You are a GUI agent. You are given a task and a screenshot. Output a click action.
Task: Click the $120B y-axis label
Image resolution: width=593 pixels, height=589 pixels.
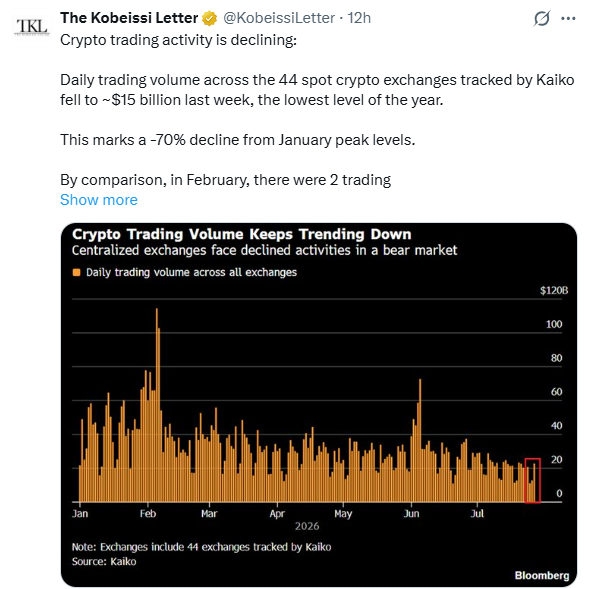point(554,290)
